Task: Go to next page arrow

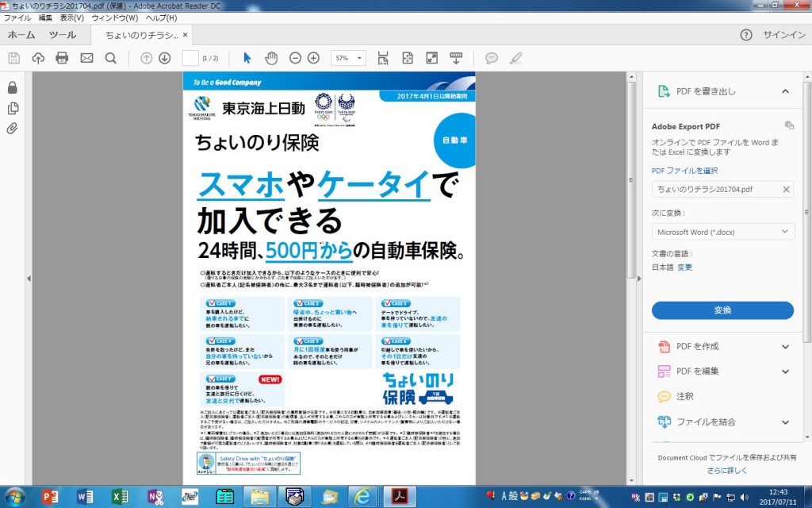Action: pyautogui.click(x=165, y=58)
